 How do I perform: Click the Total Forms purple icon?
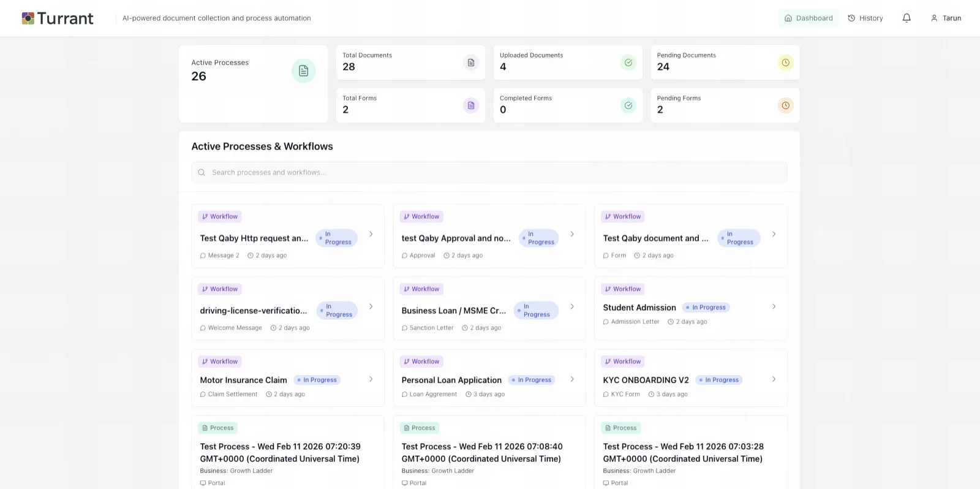point(470,105)
